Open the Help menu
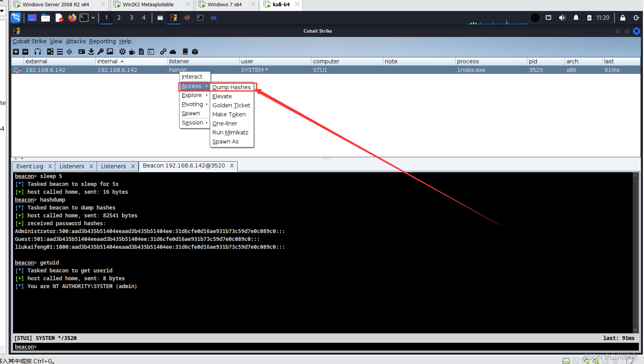The width and height of the screenshot is (644, 364). (x=125, y=41)
